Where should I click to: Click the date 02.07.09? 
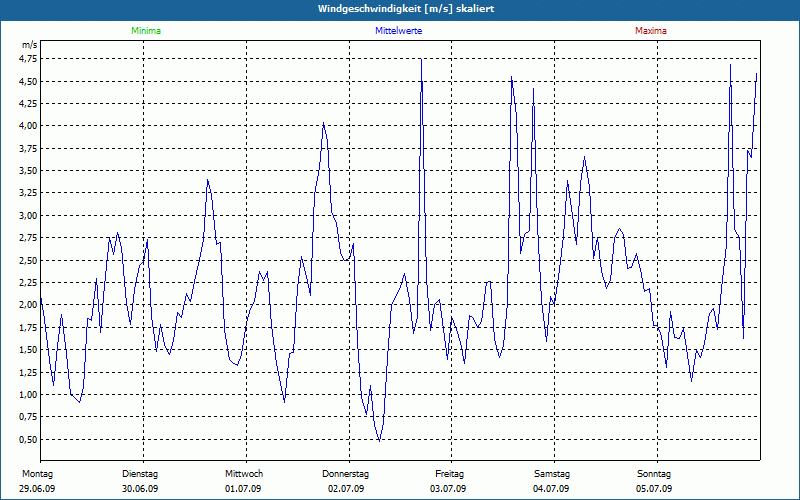[346, 489]
